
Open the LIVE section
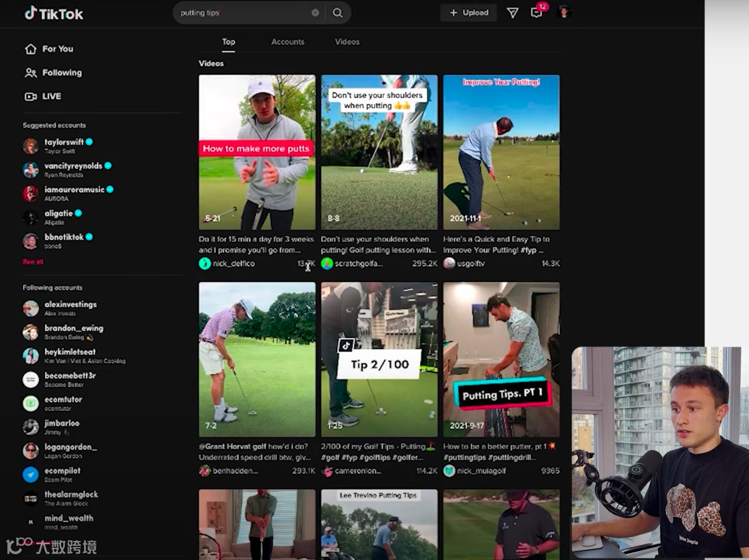(x=51, y=96)
